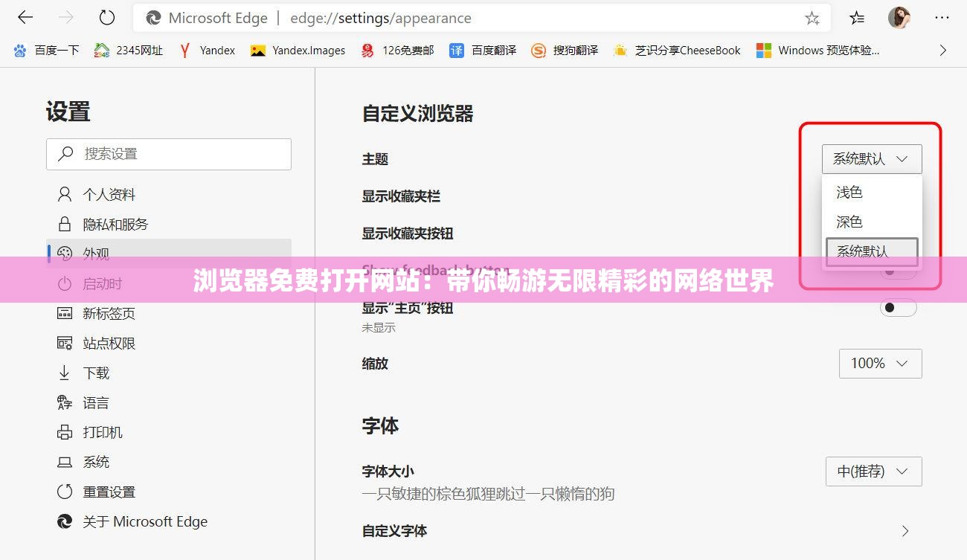The image size is (967, 560).
Task: Open 下载 settings section
Action: tap(169, 373)
